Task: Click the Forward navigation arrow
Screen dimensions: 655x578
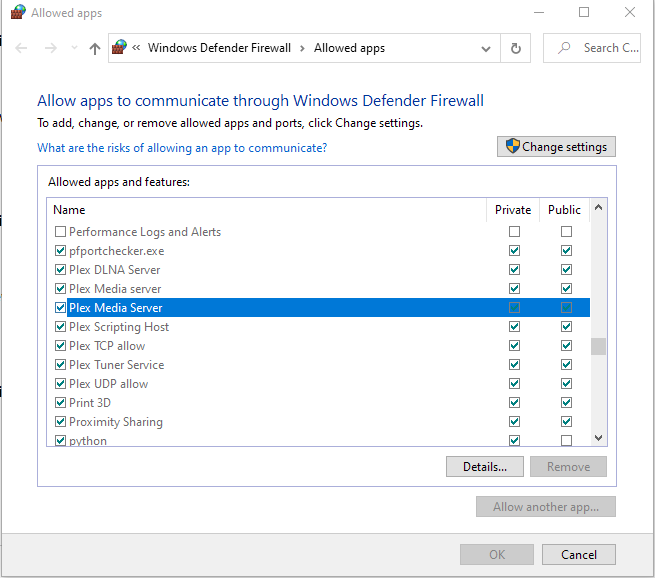Action: [51, 48]
